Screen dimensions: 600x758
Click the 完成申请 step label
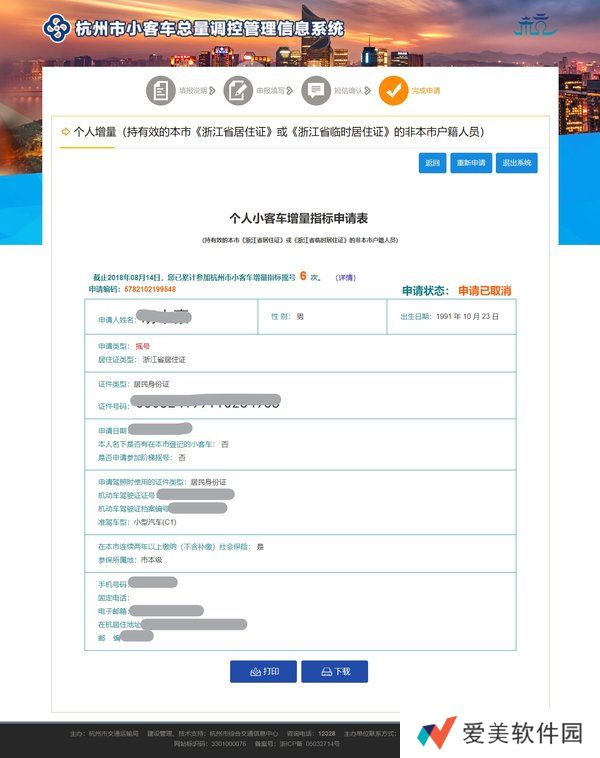click(x=426, y=90)
